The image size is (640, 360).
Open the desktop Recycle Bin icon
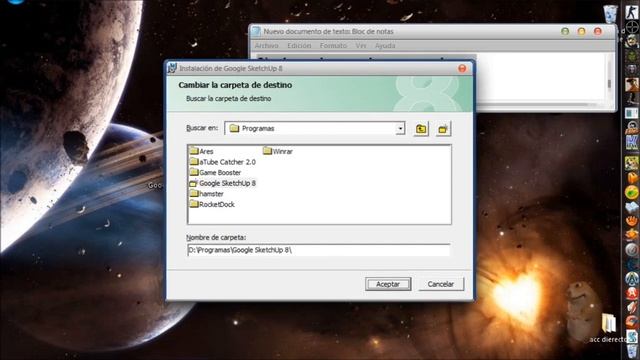(x=611, y=13)
